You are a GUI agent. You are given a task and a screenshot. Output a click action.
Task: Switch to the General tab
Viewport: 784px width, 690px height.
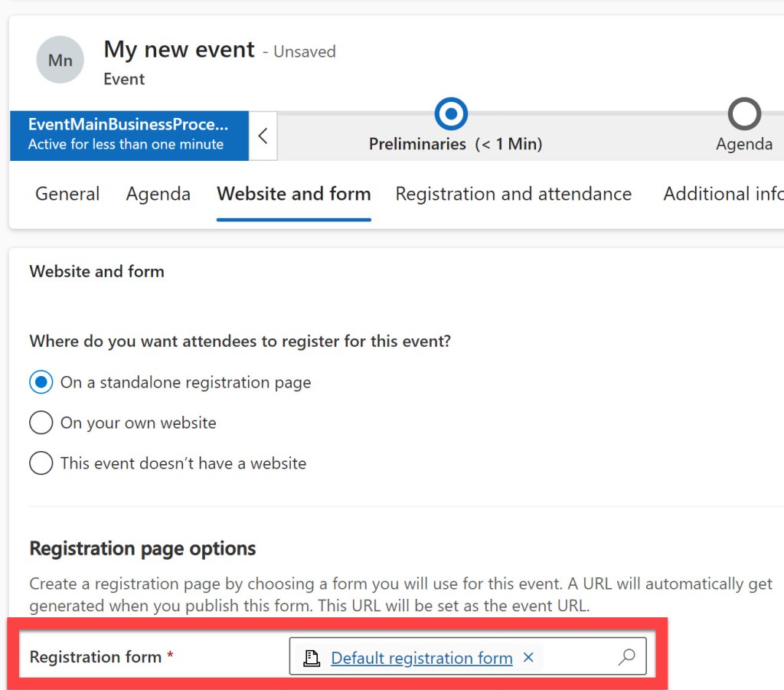(67, 195)
